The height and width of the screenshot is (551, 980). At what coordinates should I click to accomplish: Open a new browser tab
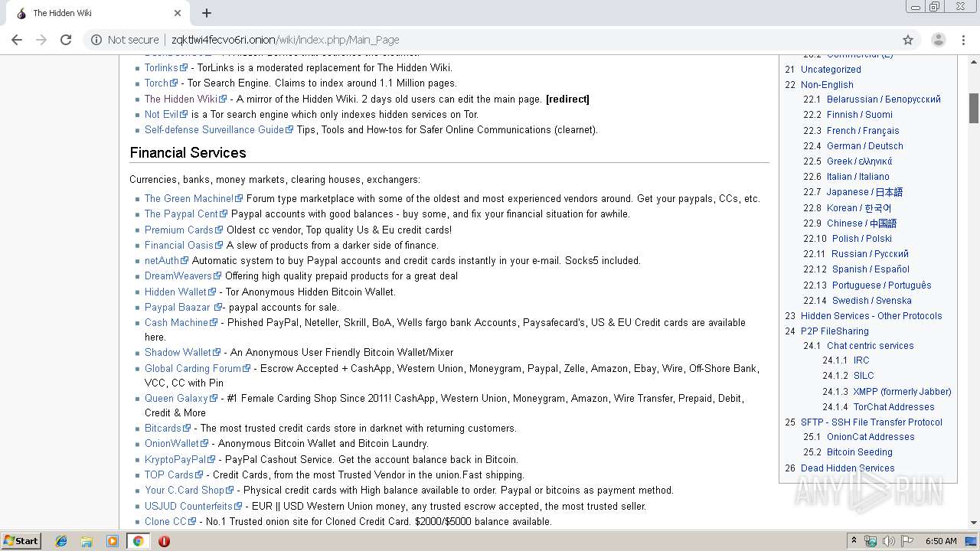pyautogui.click(x=207, y=13)
